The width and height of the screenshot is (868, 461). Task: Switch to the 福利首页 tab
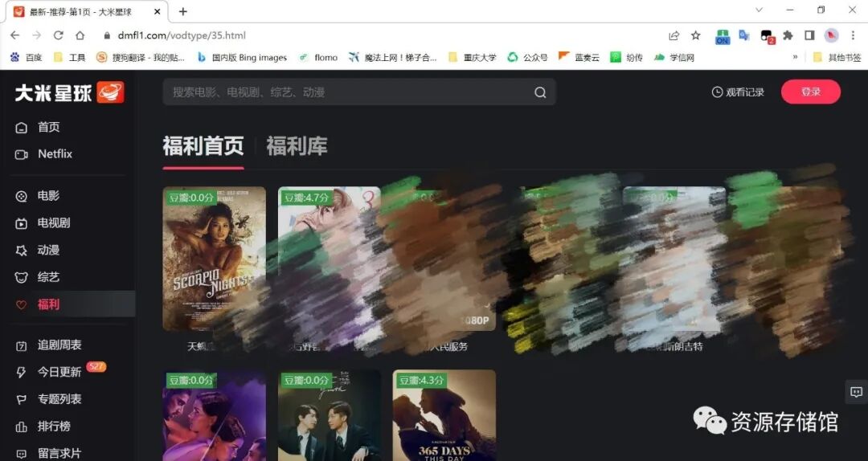tap(203, 146)
